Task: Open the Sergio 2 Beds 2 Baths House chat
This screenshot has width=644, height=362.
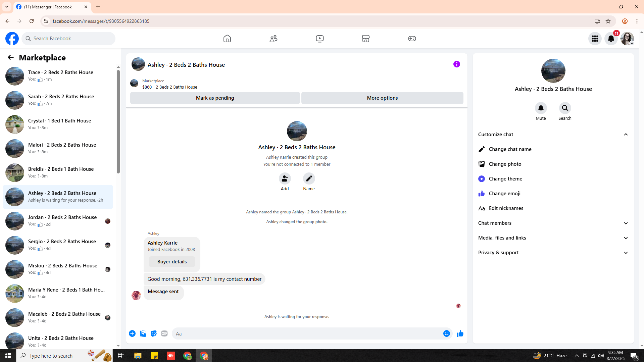Action: [58, 245]
